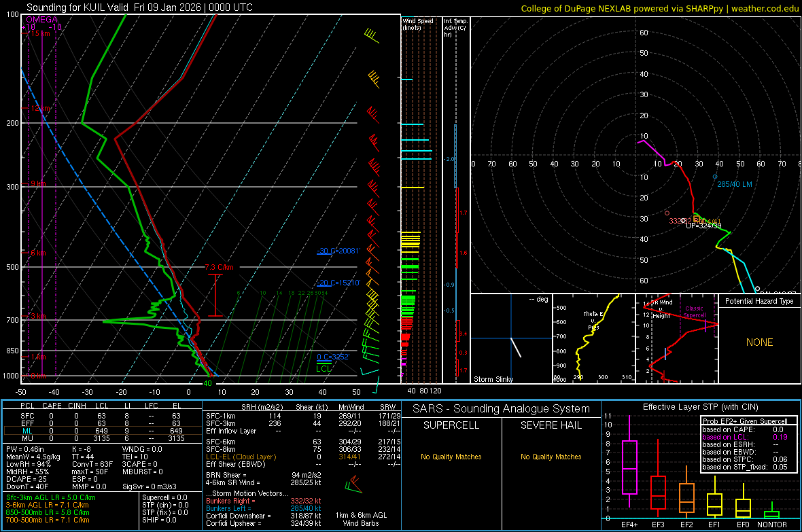Select the MU parcel row
The width and height of the screenshot is (802, 532).
pos(101,438)
